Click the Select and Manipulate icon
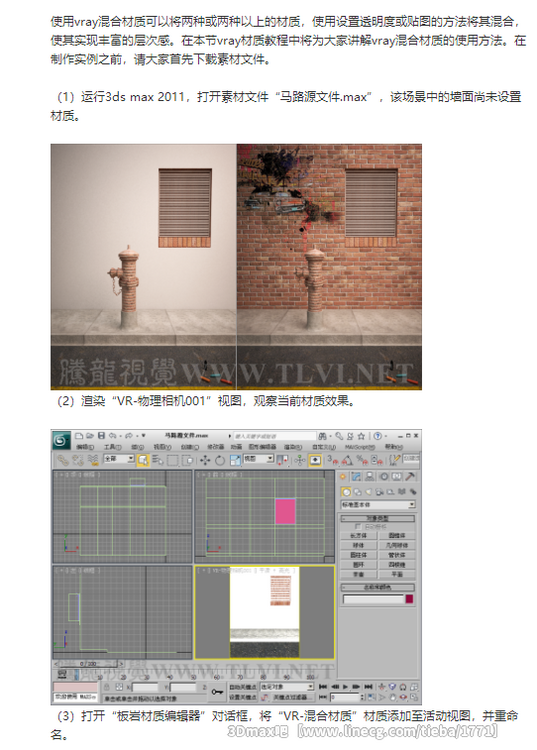The height and width of the screenshot is (750, 537). coord(300,460)
